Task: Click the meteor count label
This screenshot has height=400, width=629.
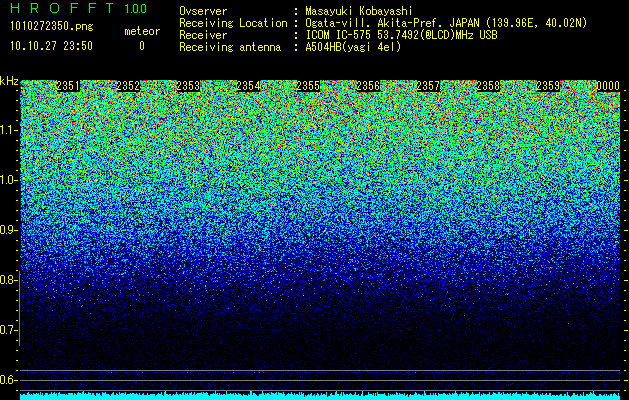Action: [142, 31]
